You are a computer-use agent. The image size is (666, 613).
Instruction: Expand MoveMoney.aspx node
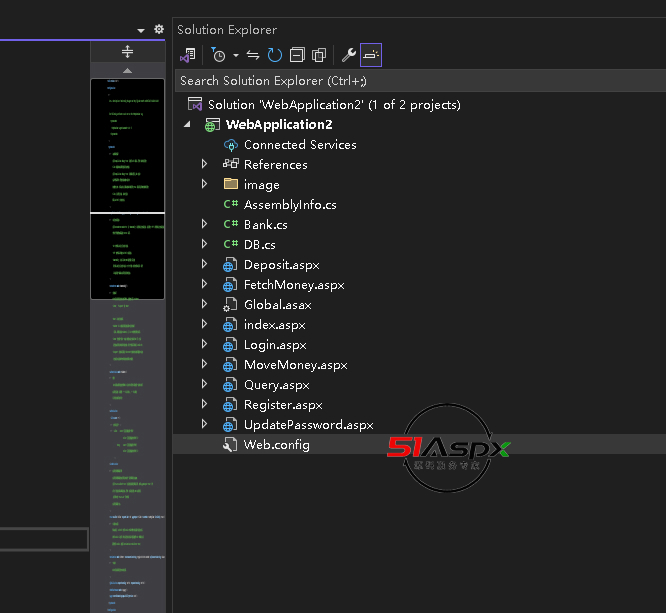(204, 364)
